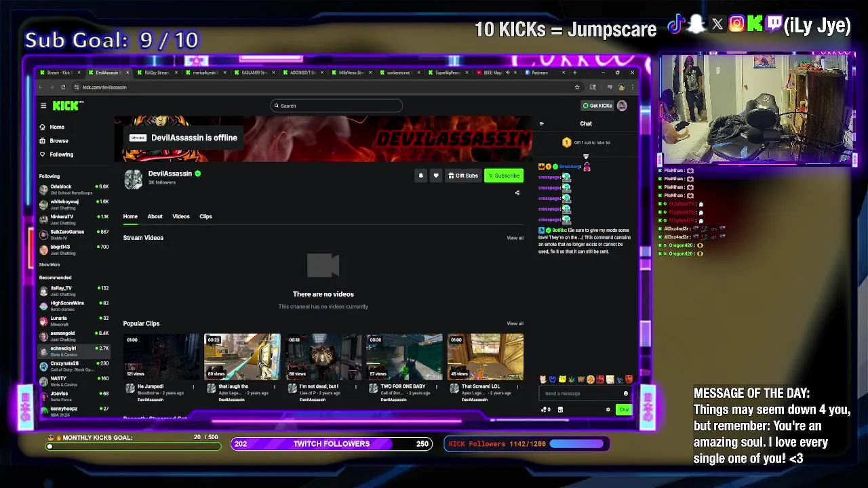Expand the Following list with Show More
Image resolution: width=868 pixels, height=488 pixels.
[50, 264]
